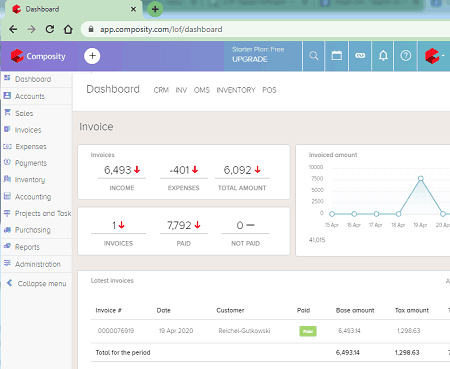Image resolution: width=450 pixels, height=369 pixels.
Task: Open a new browser tab
Action: click(155, 9)
